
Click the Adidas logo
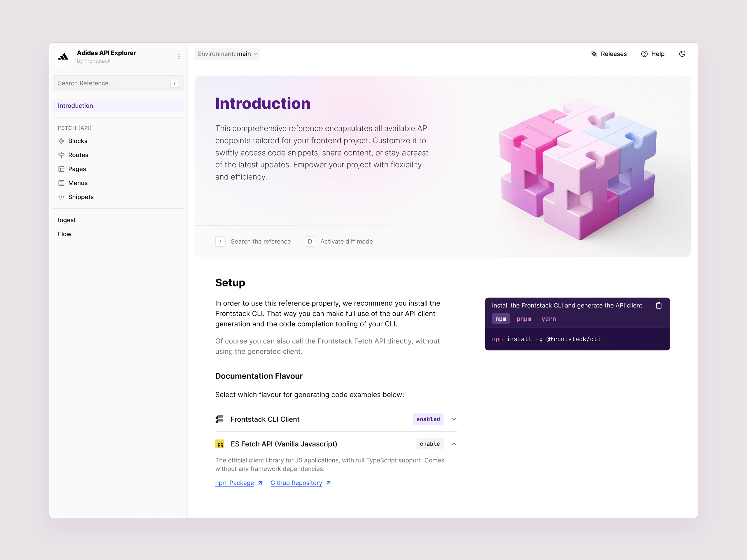[x=63, y=56]
